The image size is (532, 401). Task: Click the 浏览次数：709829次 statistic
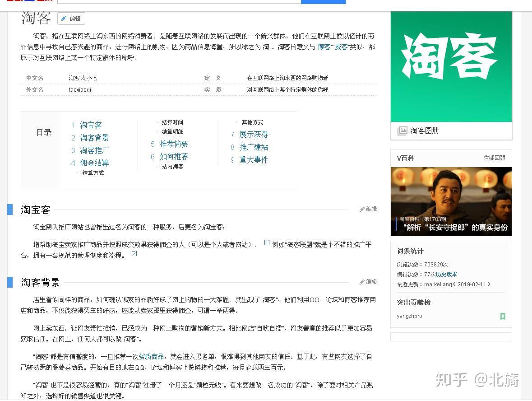point(422,265)
